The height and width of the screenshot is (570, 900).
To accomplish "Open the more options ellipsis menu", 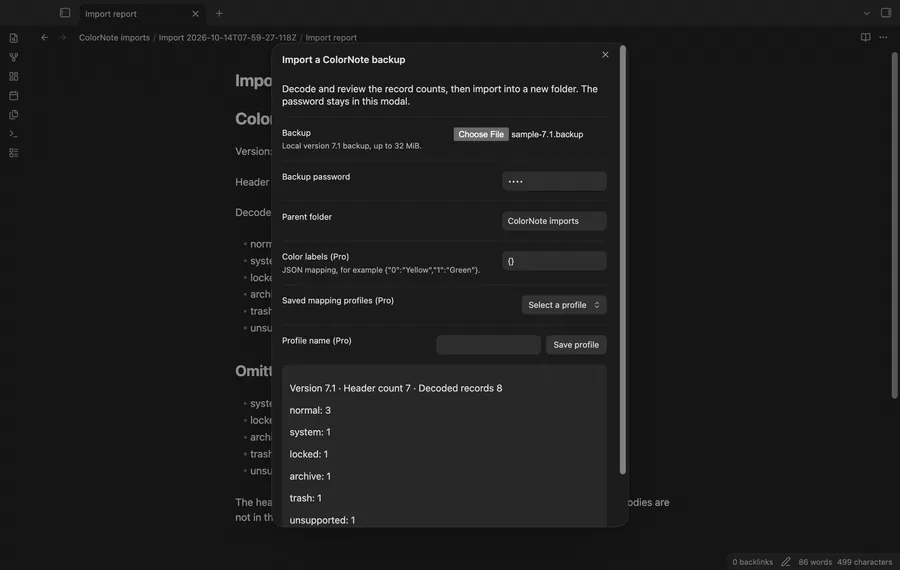I will [883, 37].
